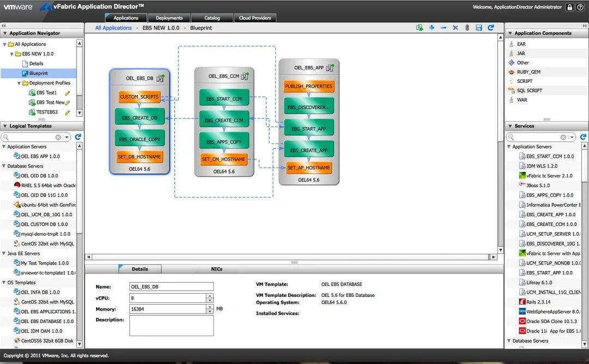Image resolution: width=589 pixels, height=364 pixels.
Task: Collapse Database Servers templates group
Action: point(4,166)
